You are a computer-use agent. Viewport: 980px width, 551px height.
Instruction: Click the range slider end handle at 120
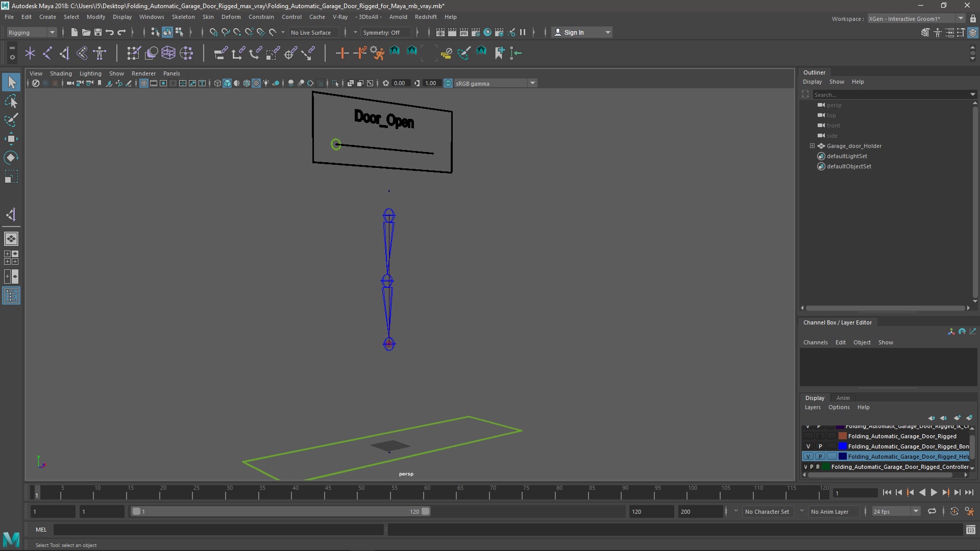click(426, 511)
